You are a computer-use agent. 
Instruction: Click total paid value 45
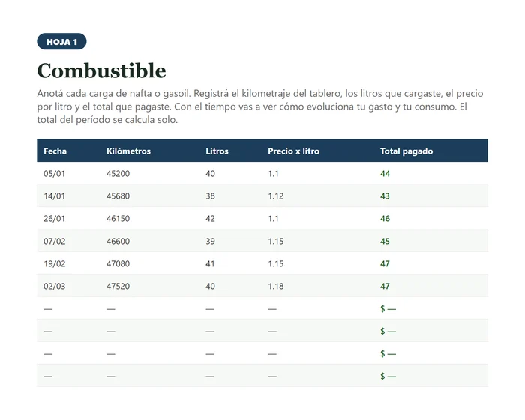click(x=385, y=241)
